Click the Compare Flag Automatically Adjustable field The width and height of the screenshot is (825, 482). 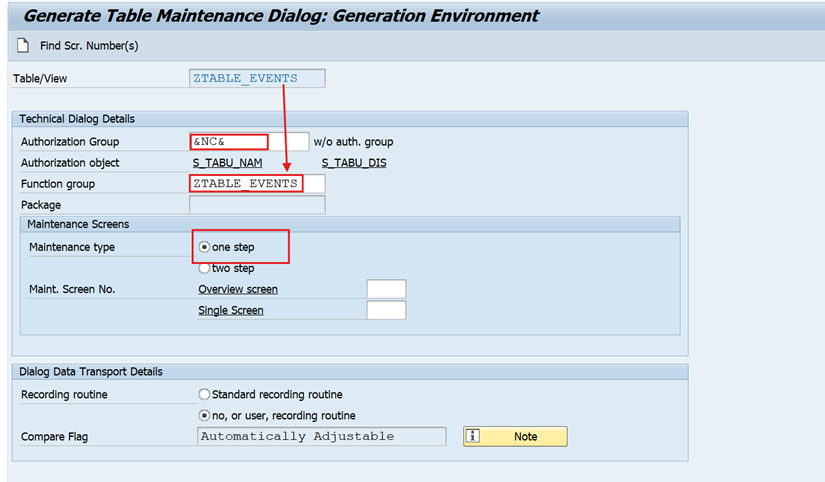click(x=321, y=436)
